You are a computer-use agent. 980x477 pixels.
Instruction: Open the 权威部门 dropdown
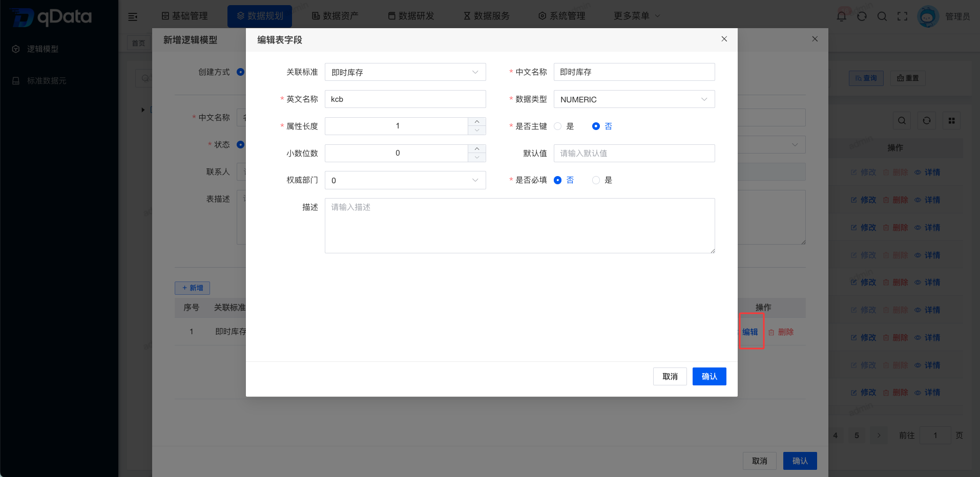pyautogui.click(x=405, y=180)
